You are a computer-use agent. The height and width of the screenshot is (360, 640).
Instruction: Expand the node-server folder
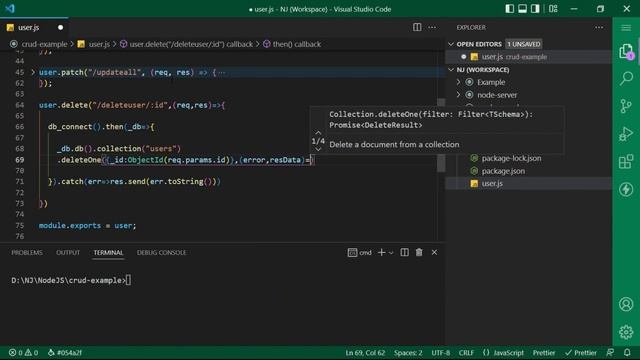[x=458, y=95]
